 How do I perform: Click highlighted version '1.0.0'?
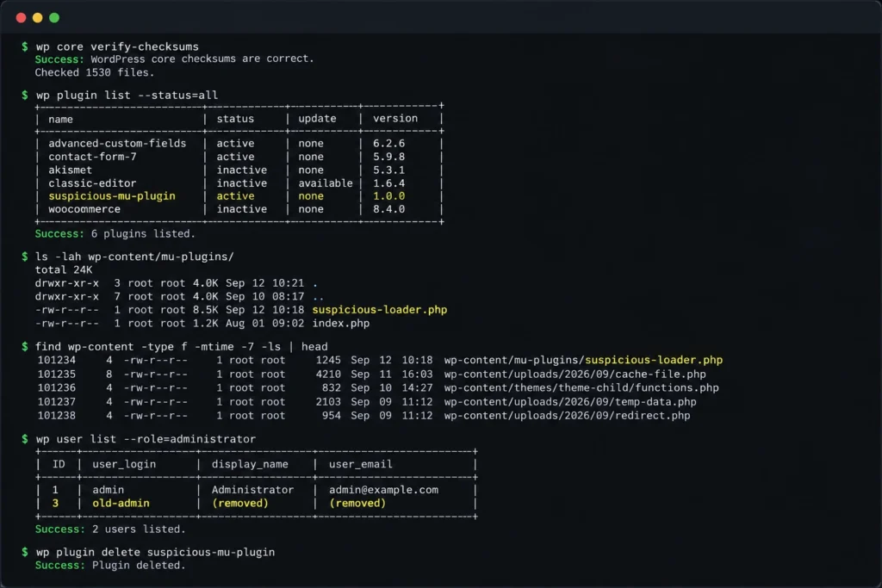coord(388,196)
